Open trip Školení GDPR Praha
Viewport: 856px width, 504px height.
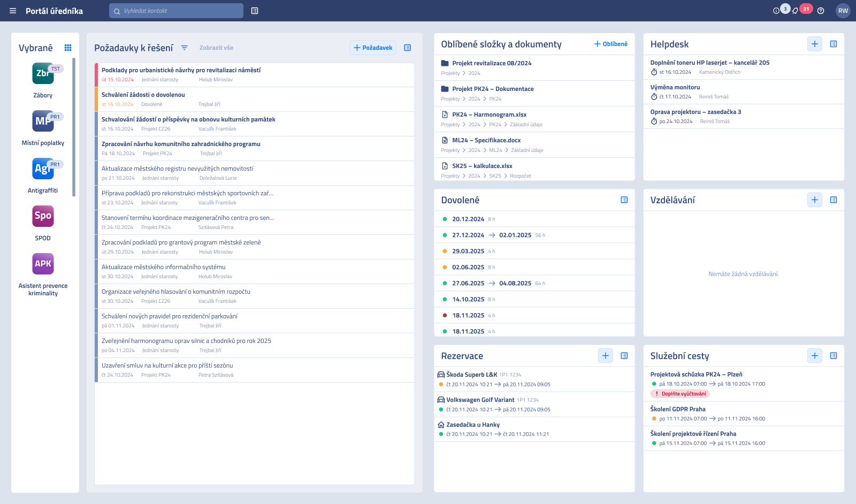coord(744,414)
